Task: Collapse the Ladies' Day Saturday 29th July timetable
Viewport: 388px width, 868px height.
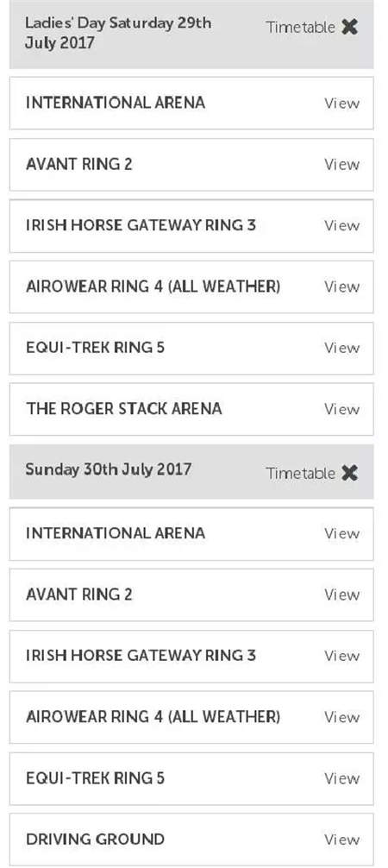Action: point(349,27)
